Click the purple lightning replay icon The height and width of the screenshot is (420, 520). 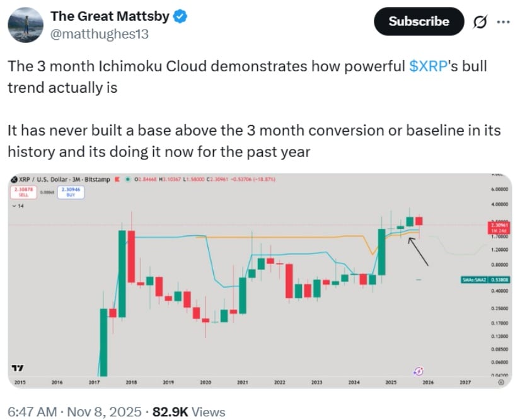[x=418, y=371]
